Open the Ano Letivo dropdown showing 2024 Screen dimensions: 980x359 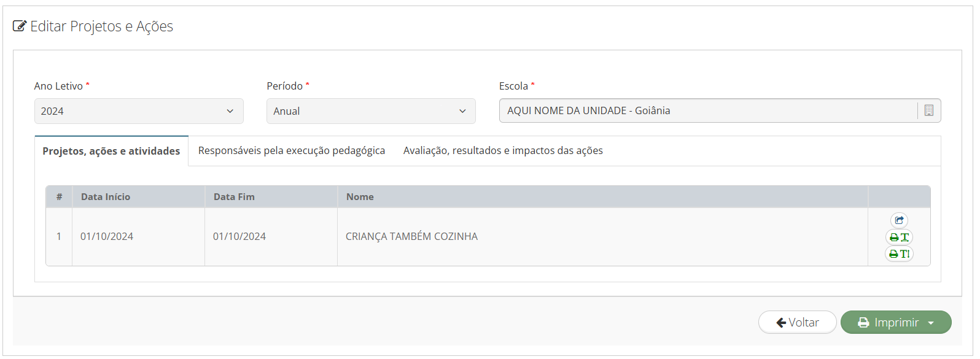139,111
